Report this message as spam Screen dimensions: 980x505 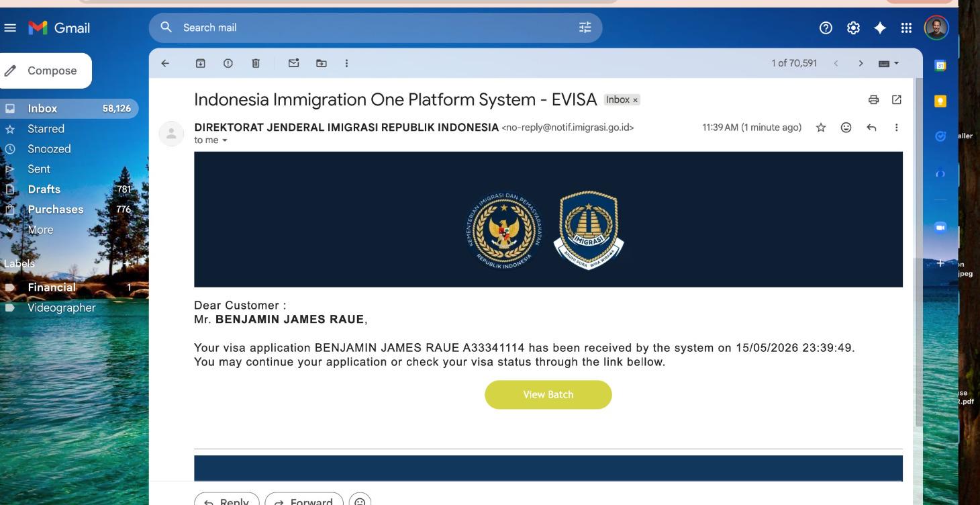[x=228, y=63]
